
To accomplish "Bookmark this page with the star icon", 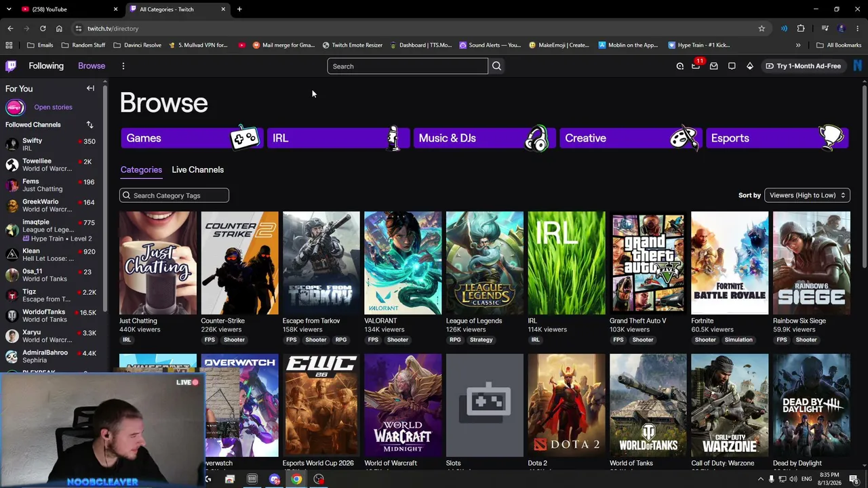I will (x=762, y=28).
